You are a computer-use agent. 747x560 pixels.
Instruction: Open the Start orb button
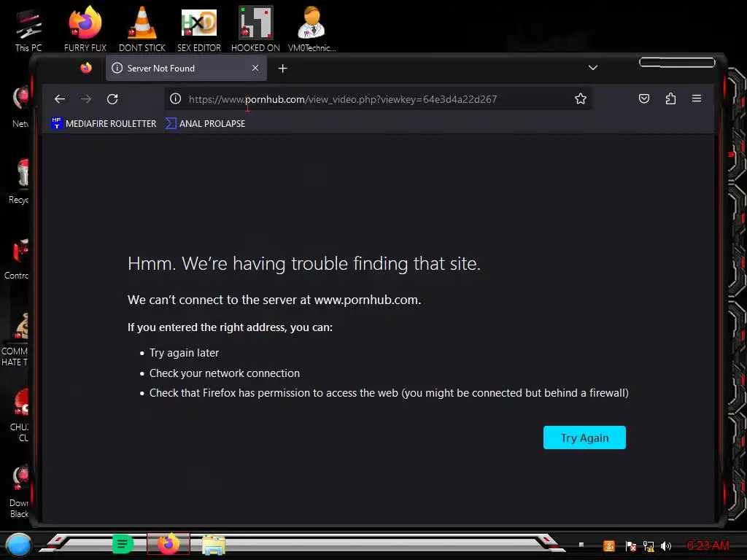18,545
